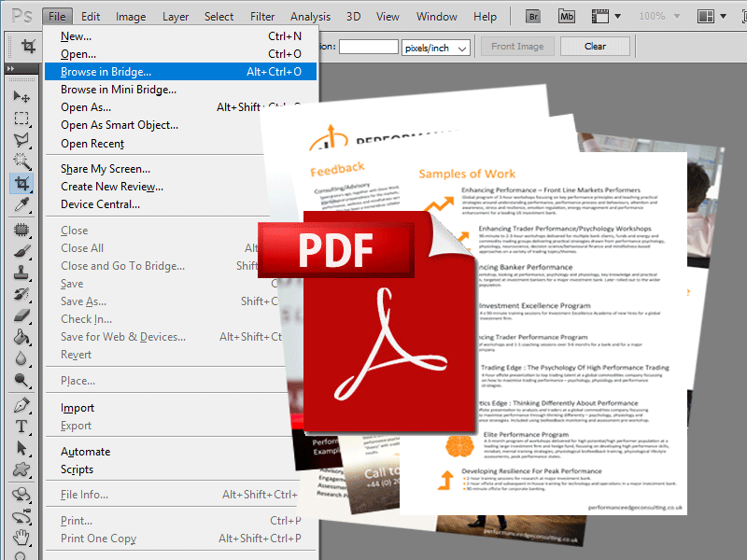Click the Front Image button
Screen dimensions: 747x560
point(516,46)
